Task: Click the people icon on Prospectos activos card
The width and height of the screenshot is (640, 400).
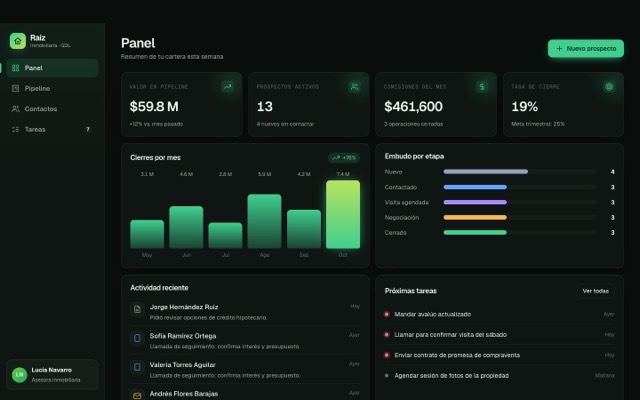Action: point(355,87)
